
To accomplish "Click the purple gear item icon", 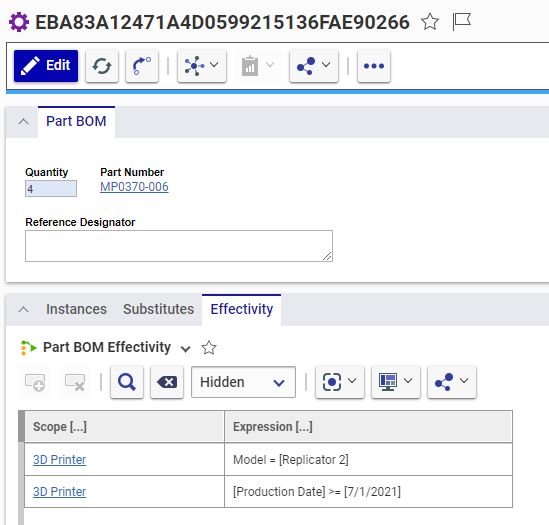I will coord(19,22).
